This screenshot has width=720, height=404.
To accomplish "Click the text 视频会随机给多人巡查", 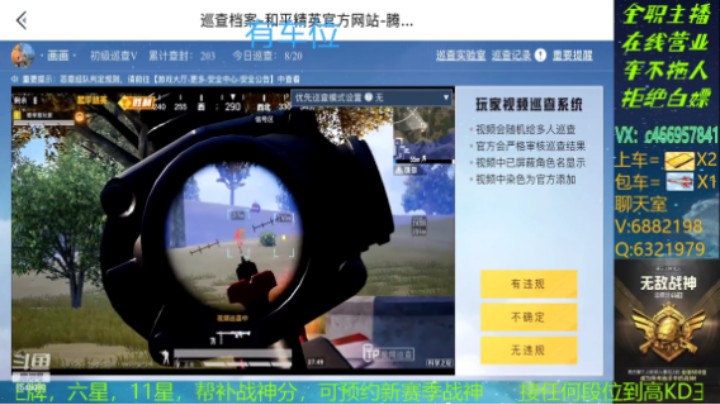I will click(x=525, y=129).
